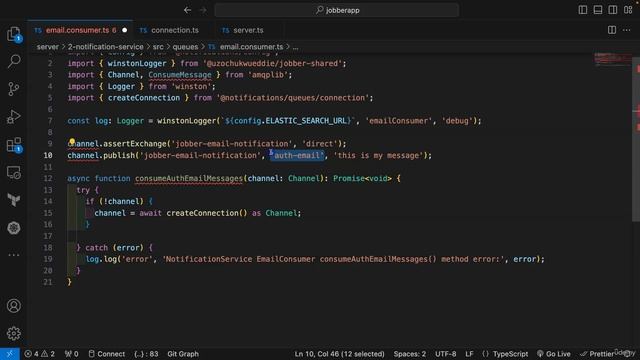Click Ln 10, Col 46 cursor position
This screenshot has height=360, width=640.
[340, 354]
